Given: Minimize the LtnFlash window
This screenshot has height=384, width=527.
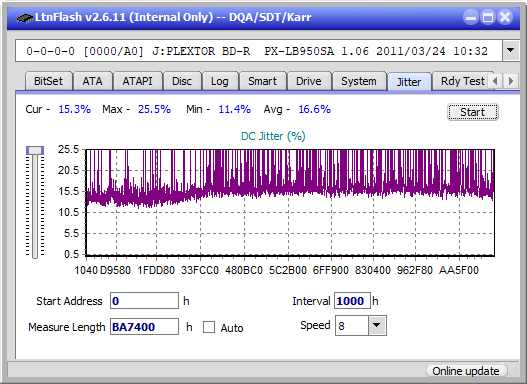Looking at the screenshot, I should tap(471, 17).
